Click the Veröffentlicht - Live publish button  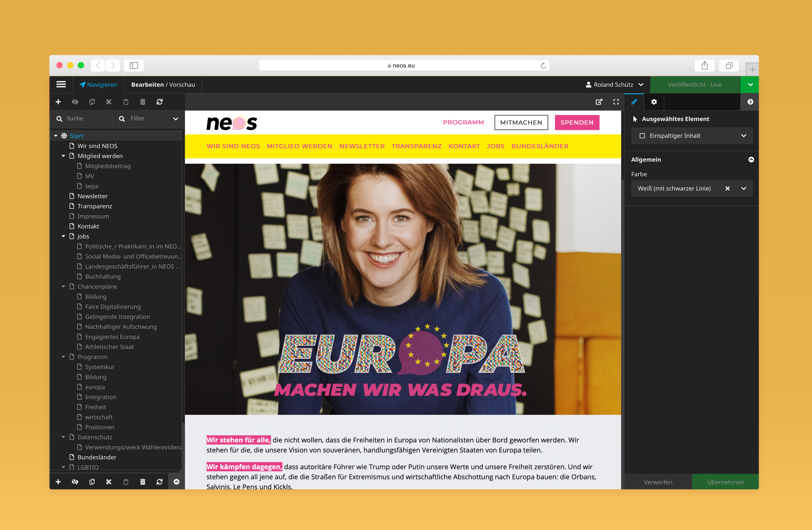[x=695, y=84]
